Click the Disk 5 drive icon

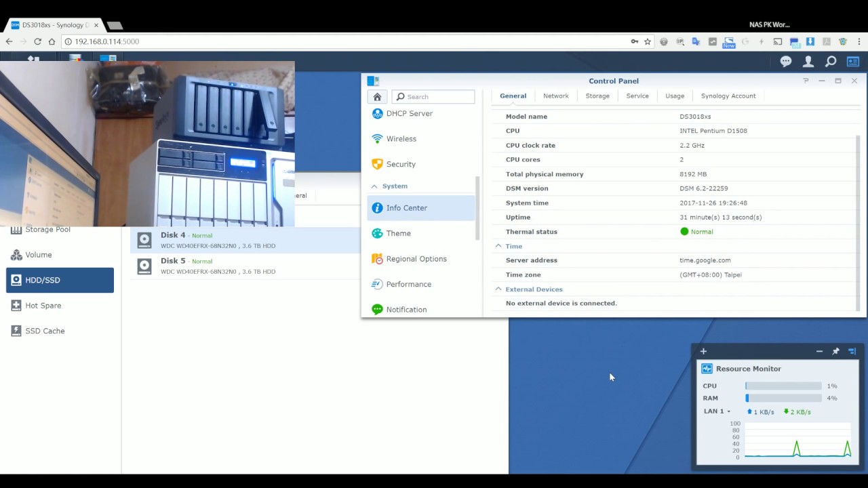144,266
